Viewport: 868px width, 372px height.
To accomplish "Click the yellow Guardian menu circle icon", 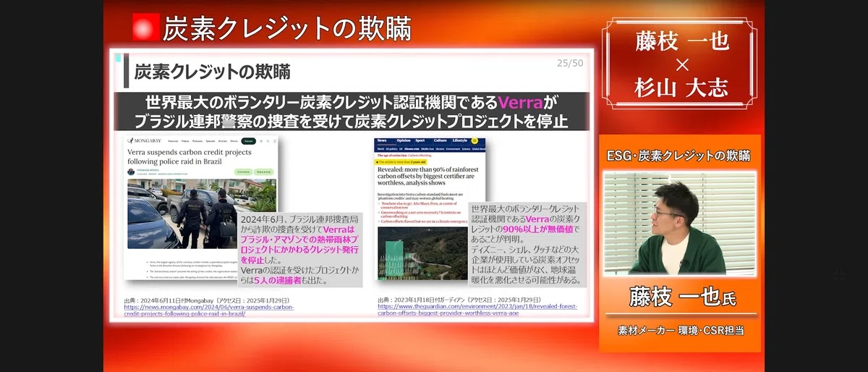I will click(x=475, y=140).
